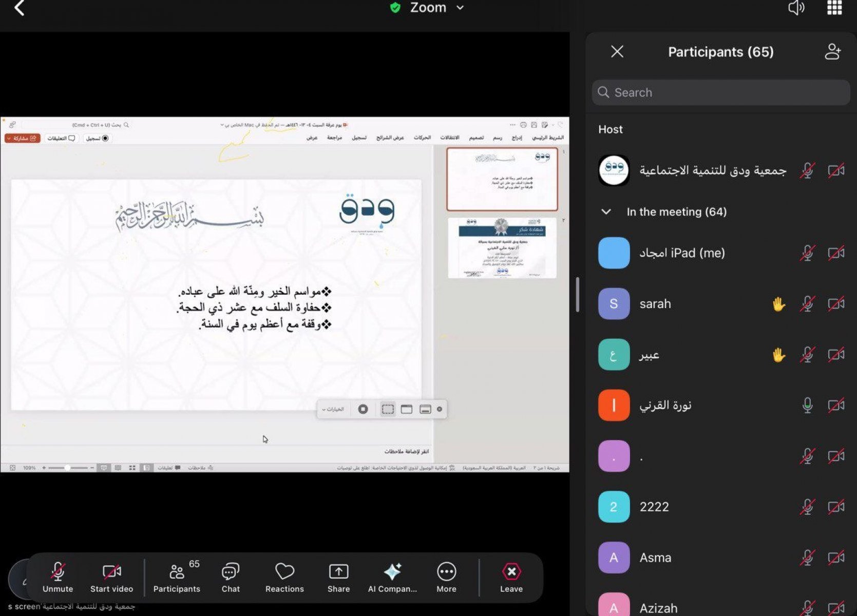
Task: Click the participant Search field
Action: (x=720, y=92)
